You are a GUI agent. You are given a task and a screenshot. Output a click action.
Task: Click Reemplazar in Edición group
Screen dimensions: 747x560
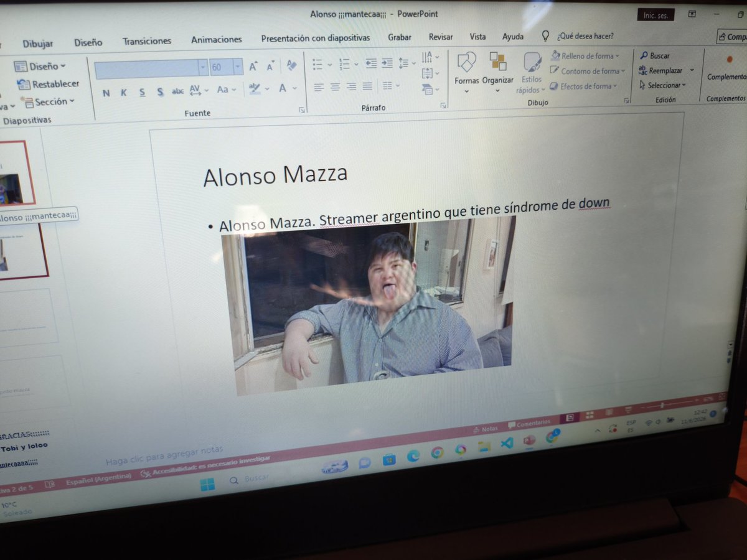click(661, 71)
